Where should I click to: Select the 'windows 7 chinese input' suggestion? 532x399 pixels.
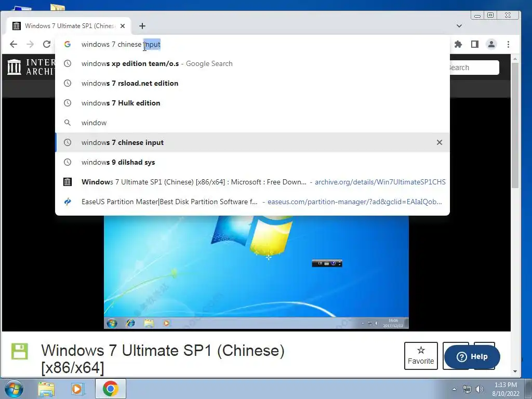point(252,142)
